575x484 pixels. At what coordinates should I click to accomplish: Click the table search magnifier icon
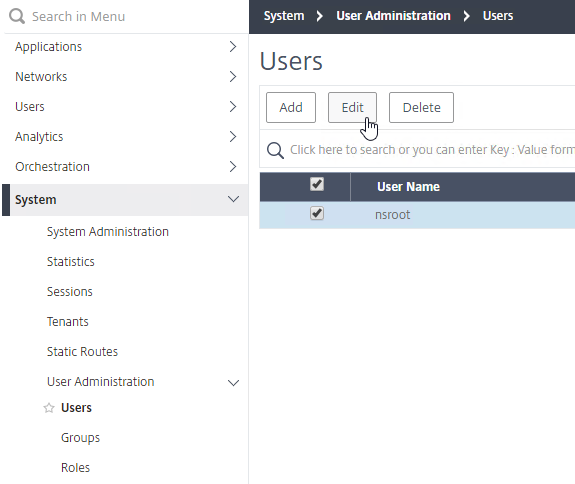coord(275,150)
